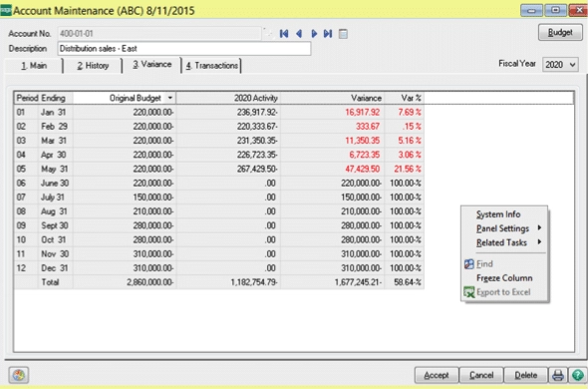Click the Export to Excel icon
Image resolution: width=588 pixels, height=389 pixels.
pyautogui.click(x=469, y=292)
